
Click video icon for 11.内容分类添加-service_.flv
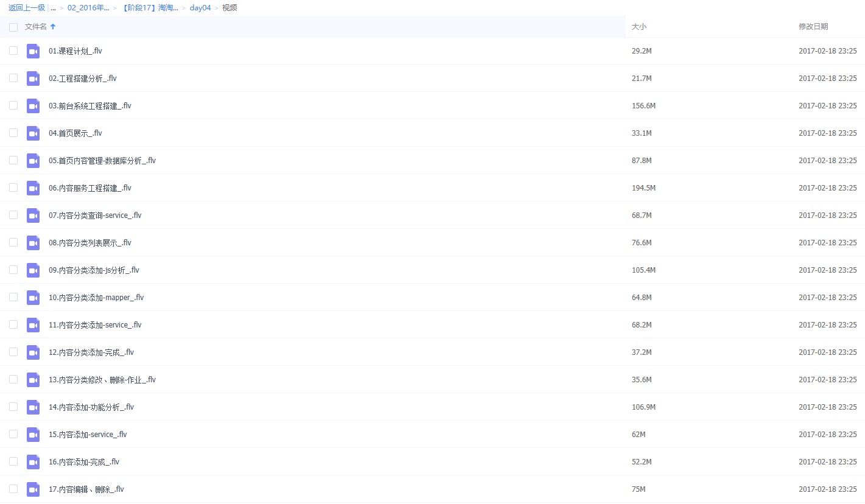click(33, 325)
